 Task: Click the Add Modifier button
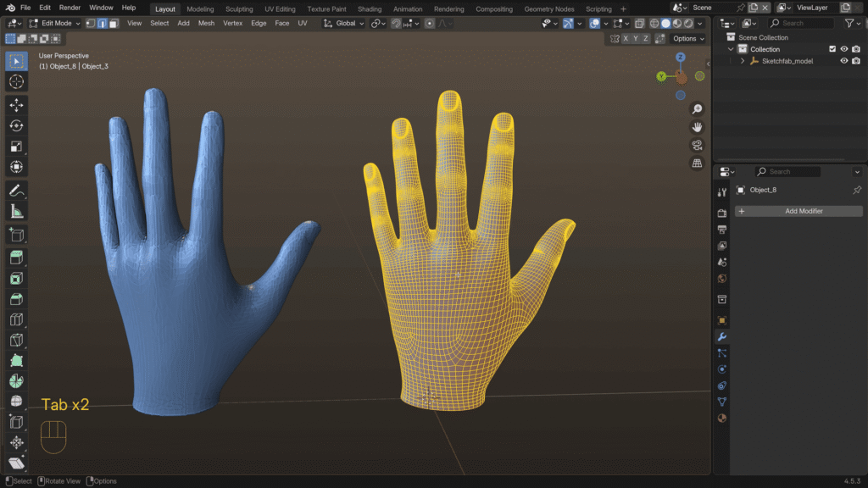pos(798,211)
